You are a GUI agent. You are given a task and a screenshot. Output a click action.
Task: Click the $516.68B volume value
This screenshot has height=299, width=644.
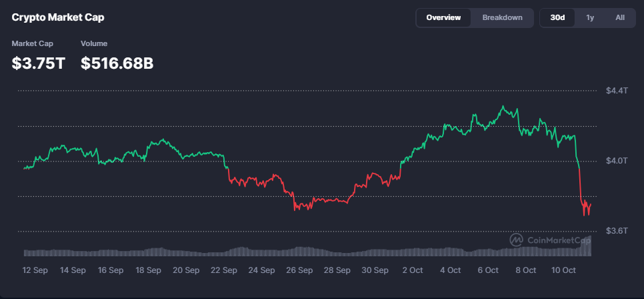pyautogui.click(x=117, y=63)
